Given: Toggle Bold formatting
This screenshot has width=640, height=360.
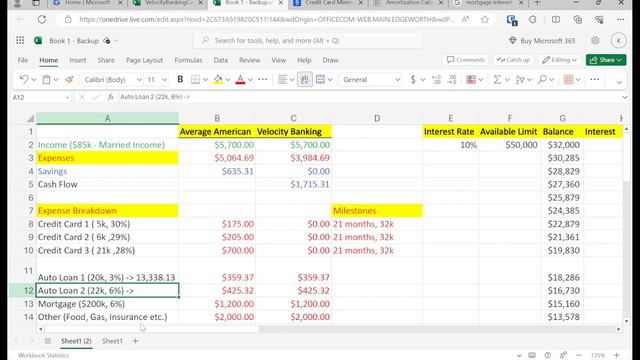Looking at the screenshot, I should 180,80.
